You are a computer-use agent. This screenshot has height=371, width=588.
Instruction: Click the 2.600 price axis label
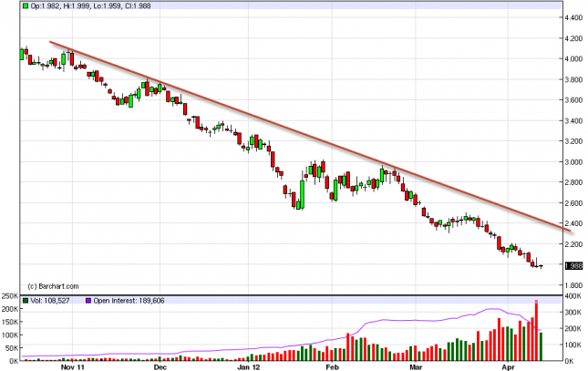[x=573, y=203]
